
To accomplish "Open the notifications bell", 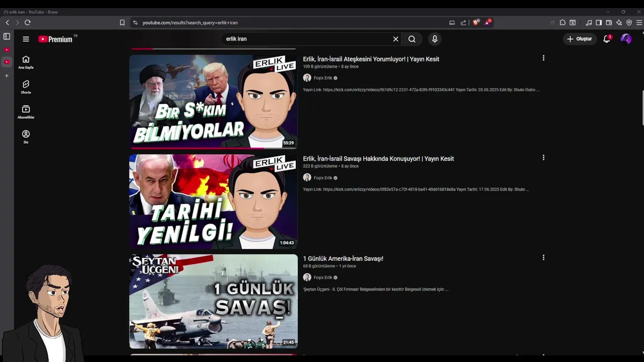I will coord(607,39).
